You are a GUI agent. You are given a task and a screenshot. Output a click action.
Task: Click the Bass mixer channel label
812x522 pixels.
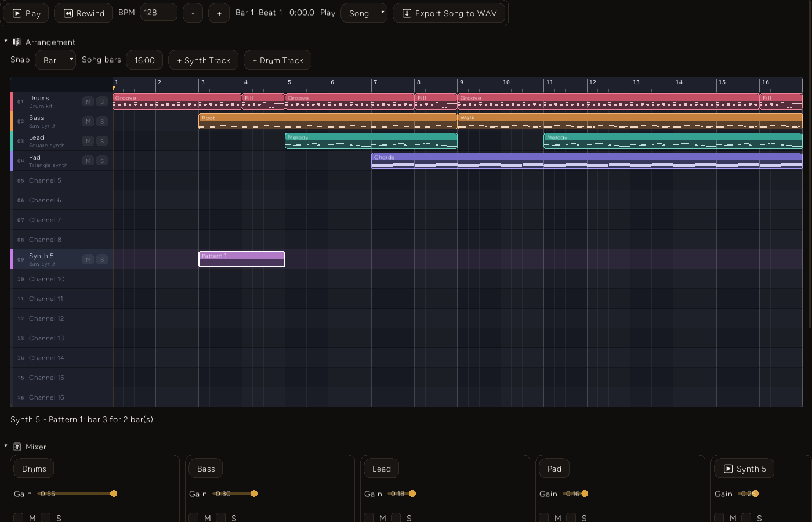(x=206, y=469)
